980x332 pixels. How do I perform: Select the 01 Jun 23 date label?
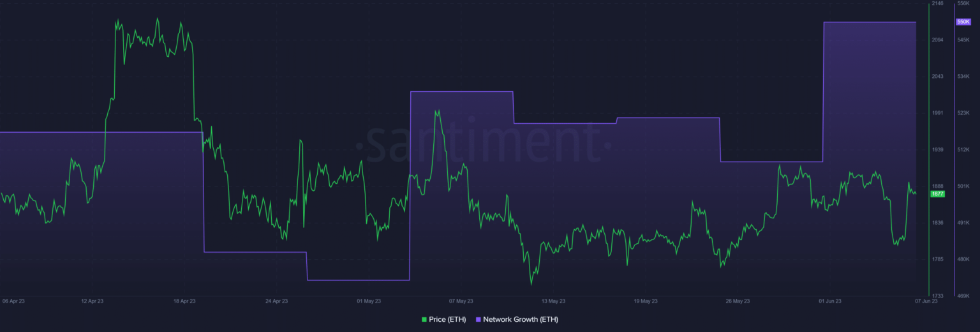(829, 301)
